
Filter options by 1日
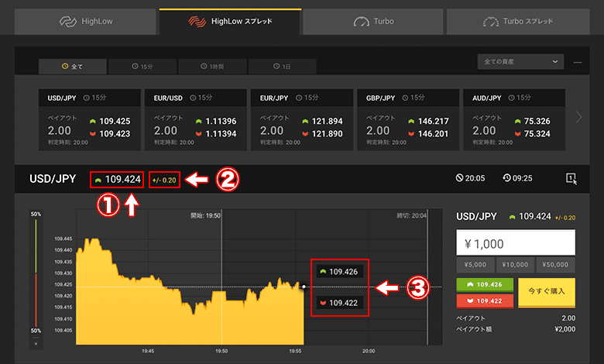pyautogui.click(x=282, y=67)
